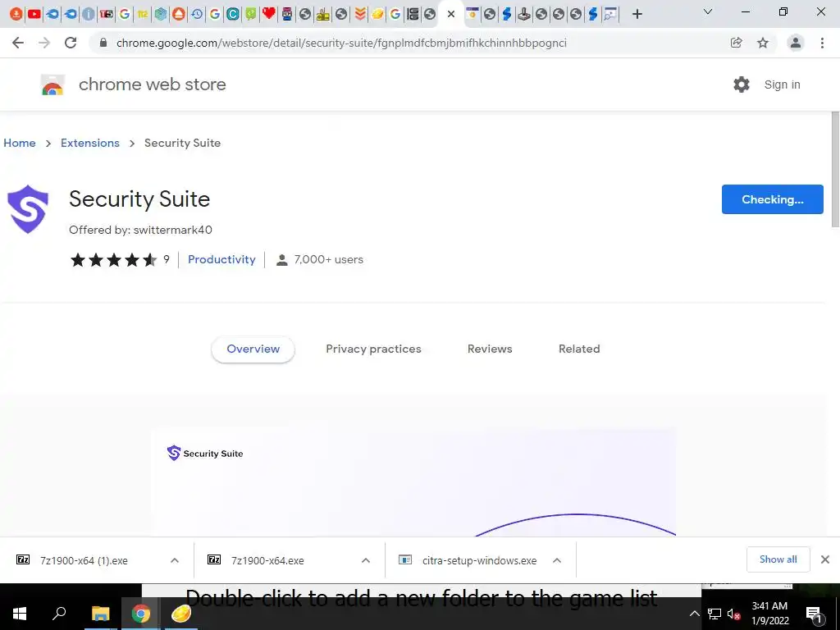The height and width of the screenshot is (630, 840).
Task: Close the active Security Suite tab
Action: point(451,14)
